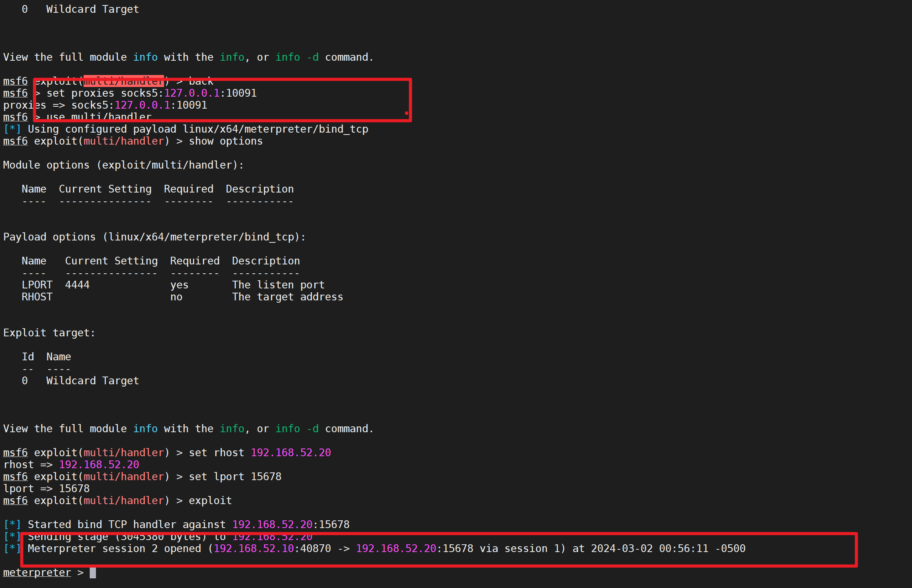Image resolution: width=912 pixels, height=588 pixels.
Task: Click the first cyan info word
Action: point(145,57)
